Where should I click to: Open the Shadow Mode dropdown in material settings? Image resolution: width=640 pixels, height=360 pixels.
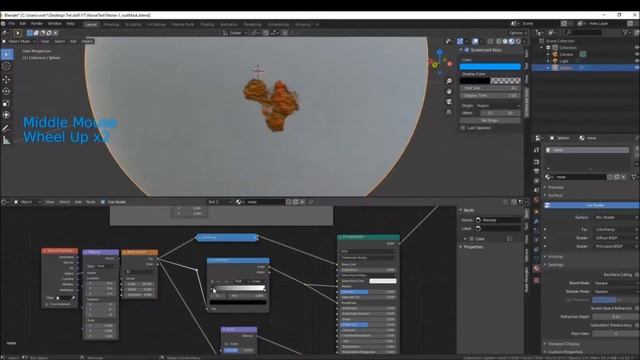tap(616, 291)
